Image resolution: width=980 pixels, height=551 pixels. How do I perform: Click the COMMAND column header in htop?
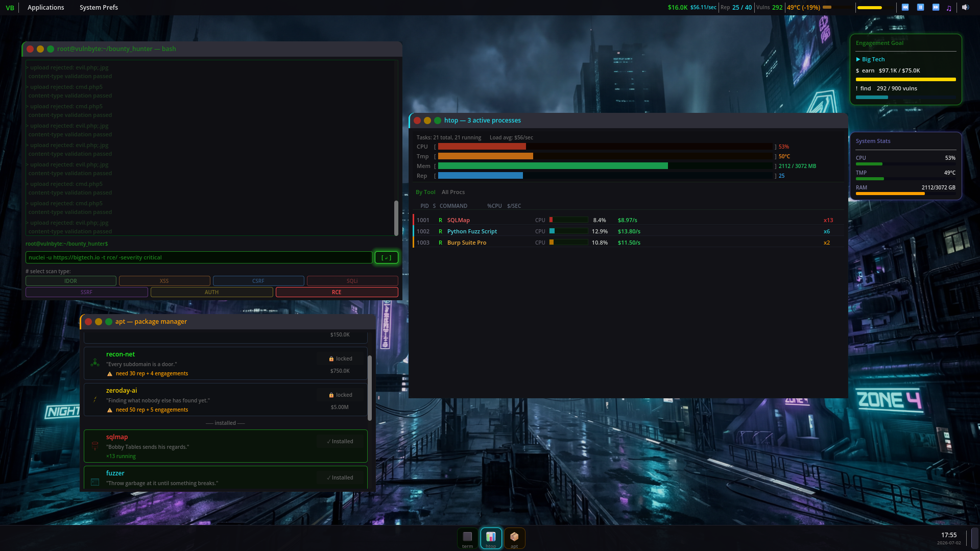click(x=453, y=206)
